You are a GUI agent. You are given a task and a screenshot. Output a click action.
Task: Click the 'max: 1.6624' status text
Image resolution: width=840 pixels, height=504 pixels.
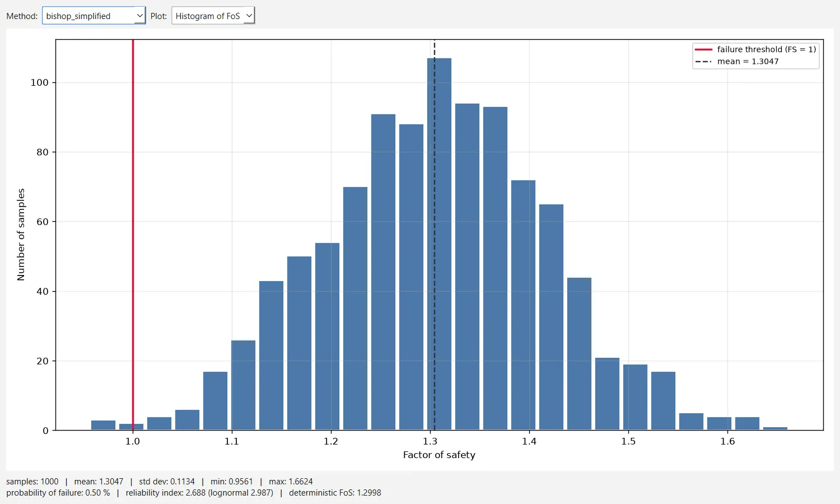[291, 482]
